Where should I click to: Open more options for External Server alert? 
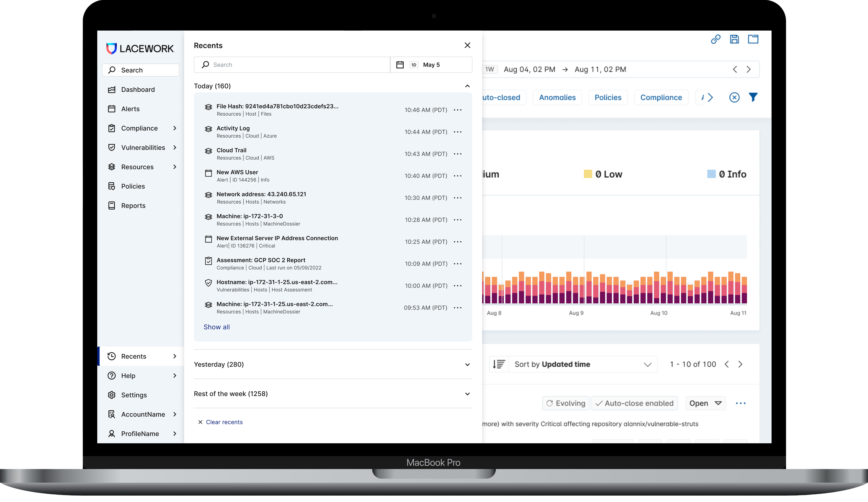tap(458, 242)
